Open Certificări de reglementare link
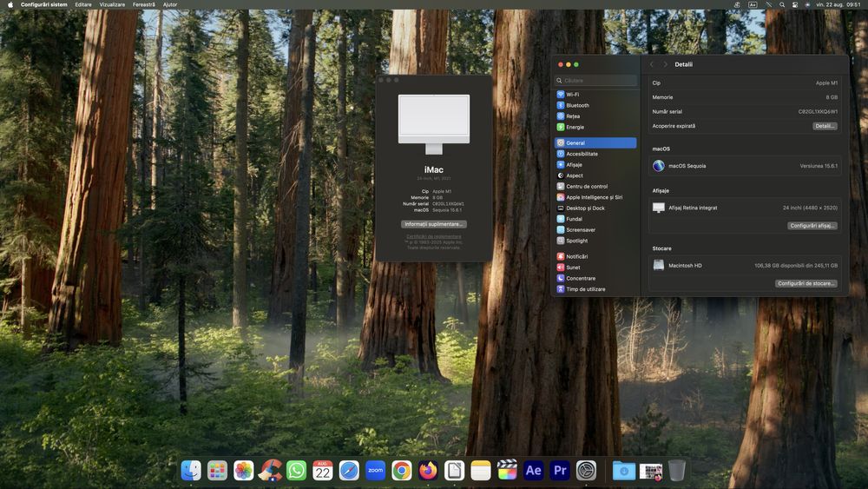The width and height of the screenshot is (868, 489). click(433, 236)
